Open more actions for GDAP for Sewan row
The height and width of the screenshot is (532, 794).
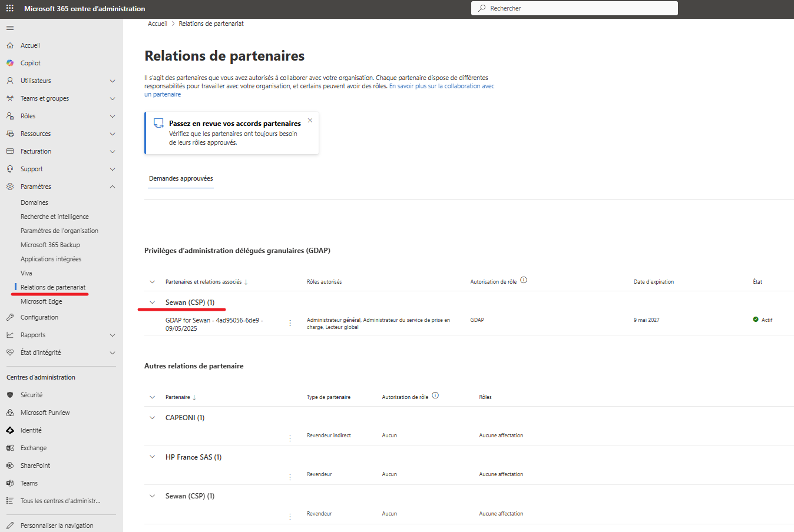pyautogui.click(x=290, y=324)
